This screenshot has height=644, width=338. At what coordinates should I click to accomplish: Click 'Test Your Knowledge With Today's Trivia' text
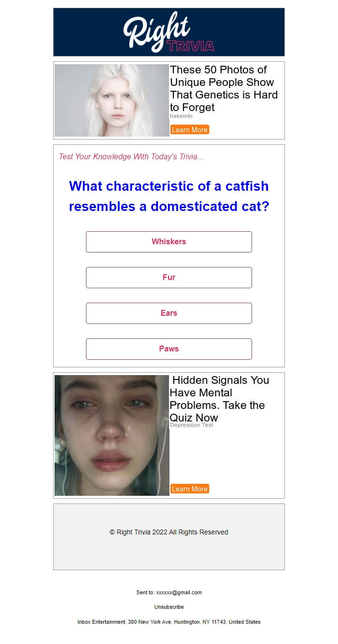click(131, 157)
